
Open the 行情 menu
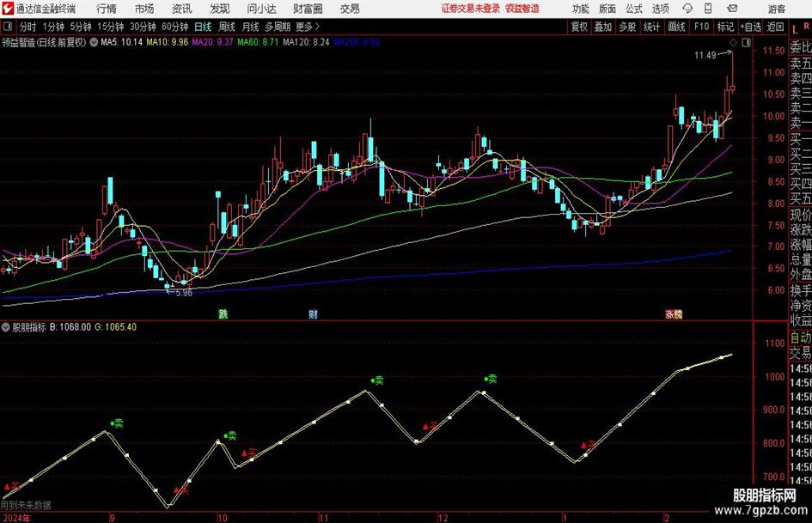click(107, 9)
